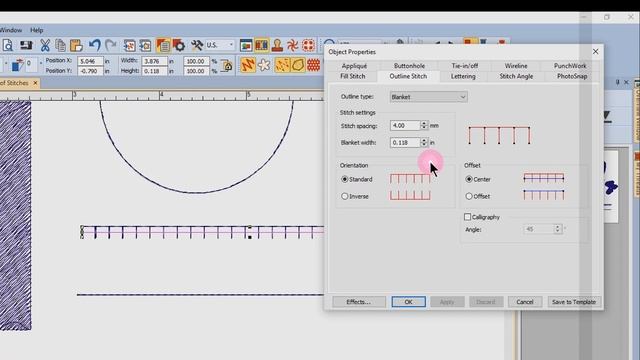
Task: Toggle the zigzag stitch view icon
Action: tap(248, 65)
